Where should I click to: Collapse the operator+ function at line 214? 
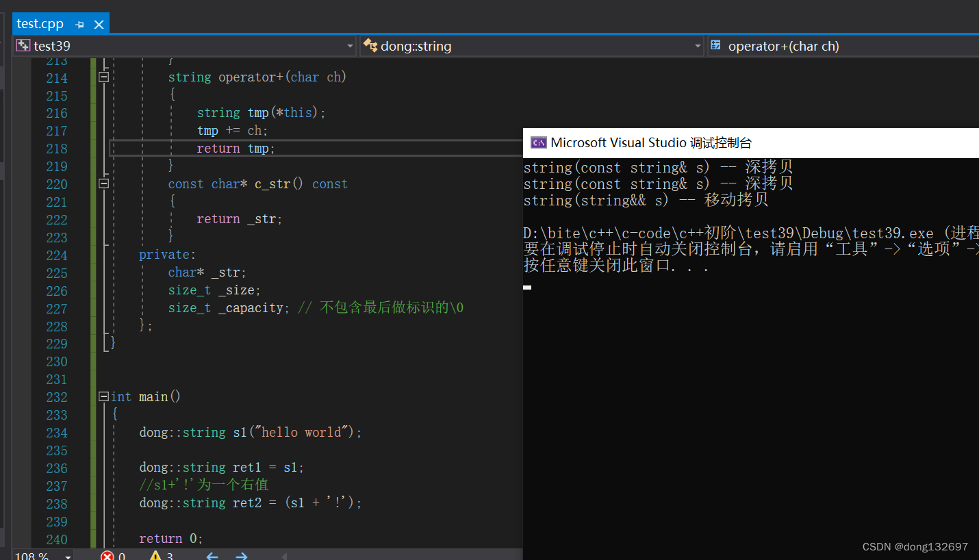pos(104,77)
